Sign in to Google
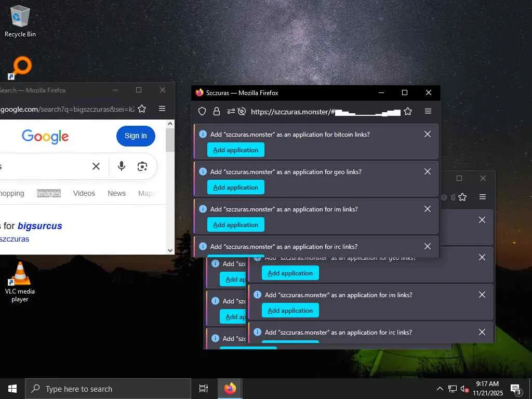 coord(136,136)
